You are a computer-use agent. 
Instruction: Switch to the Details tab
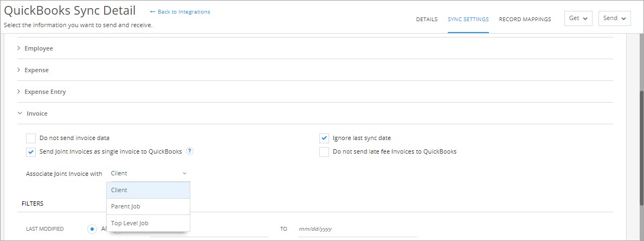427,20
